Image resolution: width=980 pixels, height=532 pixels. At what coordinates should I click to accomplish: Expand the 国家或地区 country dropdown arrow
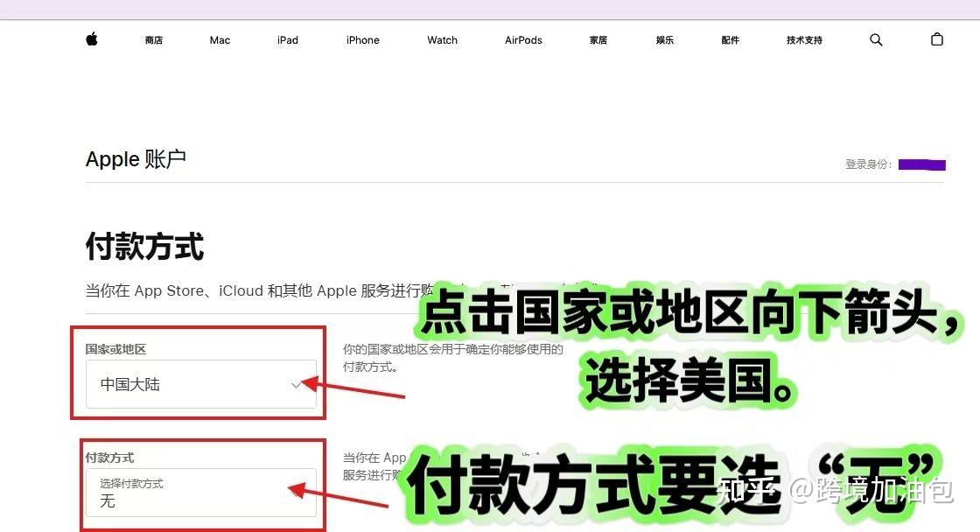click(297, 384)
